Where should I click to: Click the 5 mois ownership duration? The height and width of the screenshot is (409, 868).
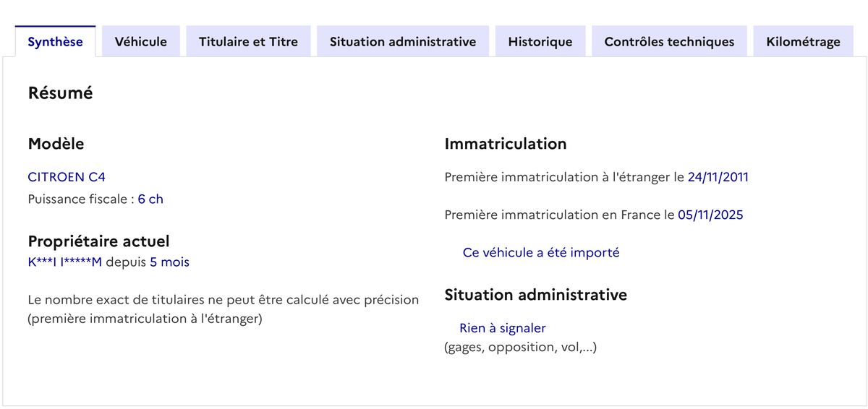point(169,262)
